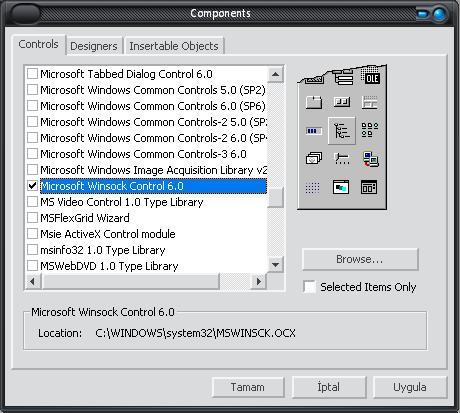460x413 pixels.
Task: Select row text 'MSWebDVD 1.0 Type Library'
Action: [109, 266]
